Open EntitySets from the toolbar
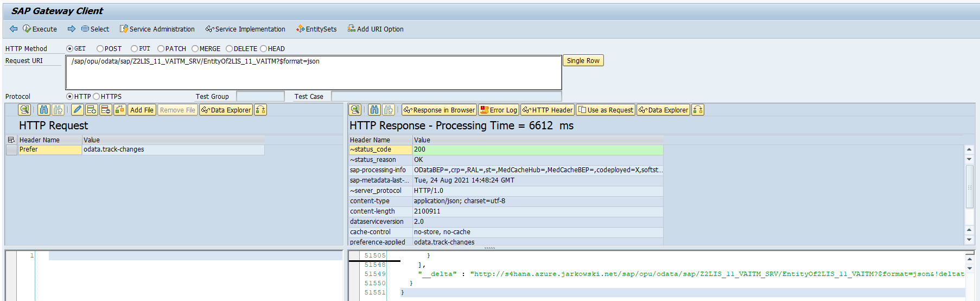980x301 pixels. [316, 29]
